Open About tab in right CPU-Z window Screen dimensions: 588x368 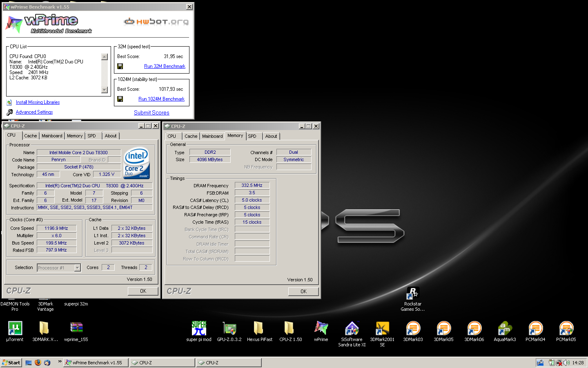(271, 136)
